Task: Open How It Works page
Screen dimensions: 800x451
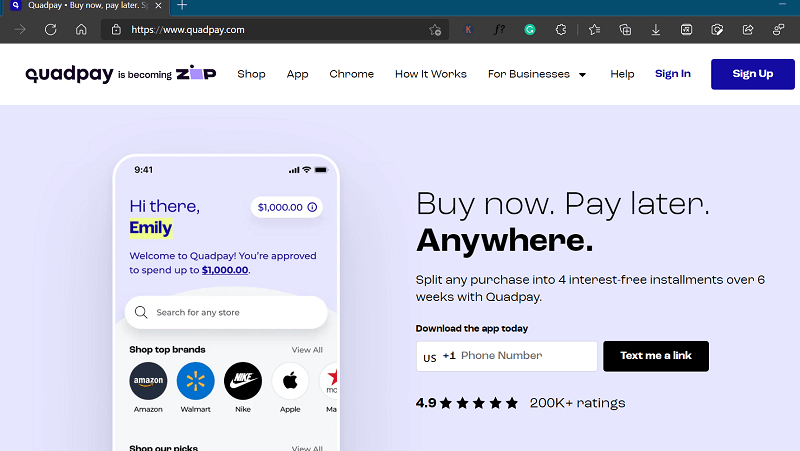Action: pos(431,74)
